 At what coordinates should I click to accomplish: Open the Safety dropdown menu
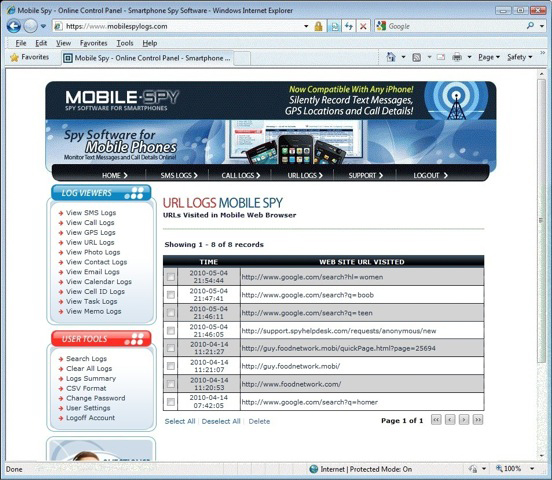tap(520, 57)
